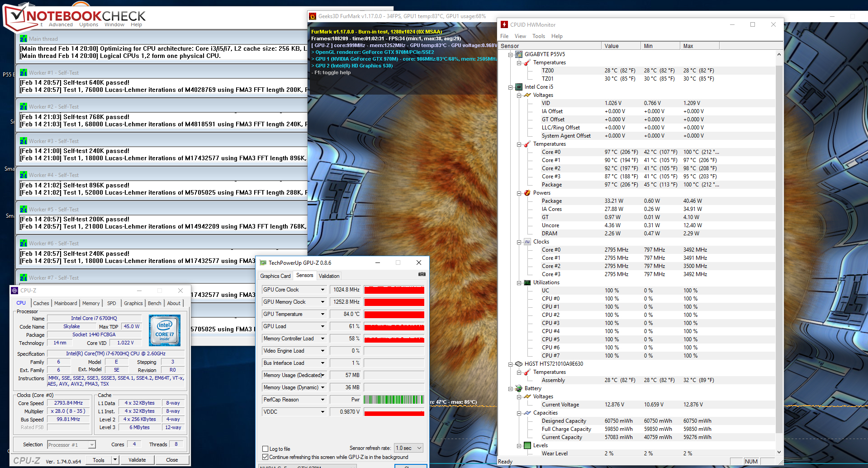Viewport: 868px width, 468px height.
Task: Click the HWMonitor title bar lightning icon
Action: (x=504, y=25)
